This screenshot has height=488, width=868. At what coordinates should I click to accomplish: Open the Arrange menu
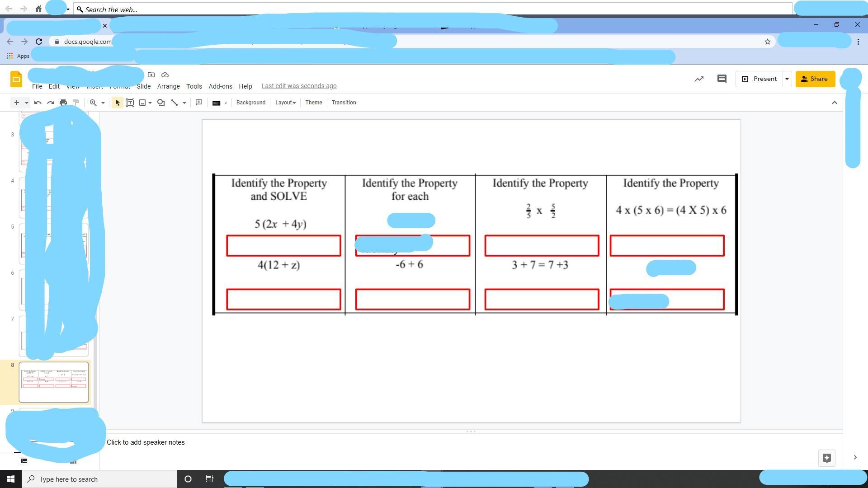tap(168, 86)
